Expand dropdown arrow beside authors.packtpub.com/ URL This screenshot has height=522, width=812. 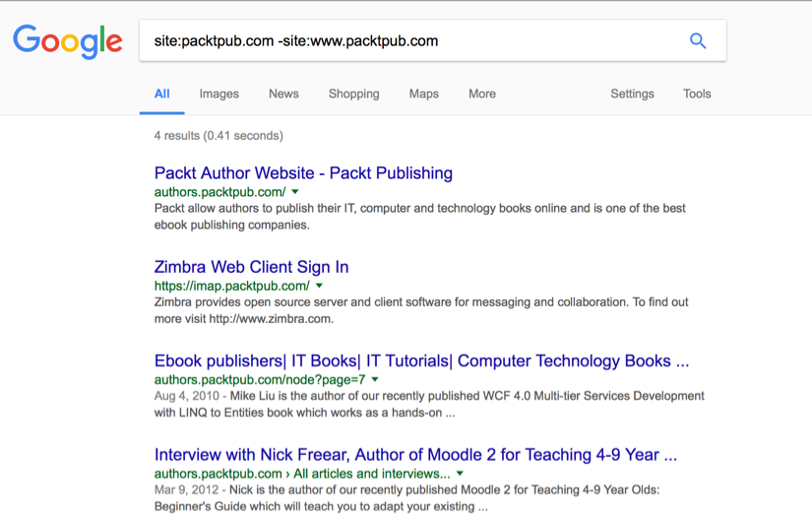(295, 192)
